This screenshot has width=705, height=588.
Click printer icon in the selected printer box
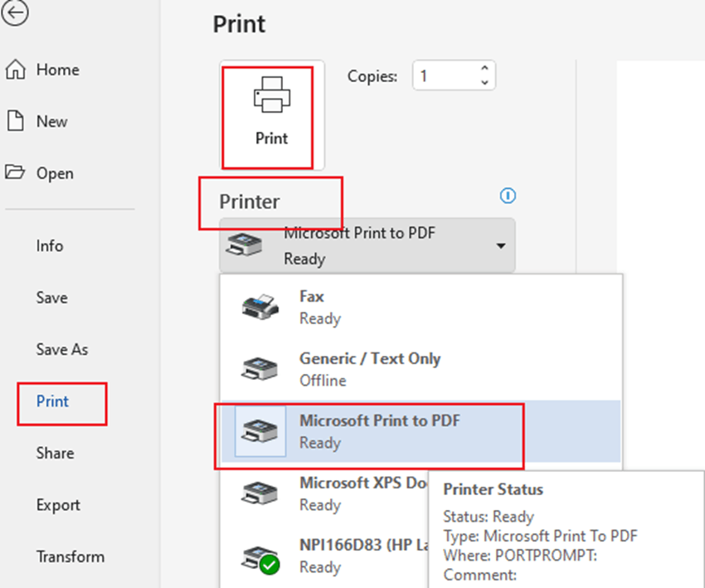[x=244, y=245]
